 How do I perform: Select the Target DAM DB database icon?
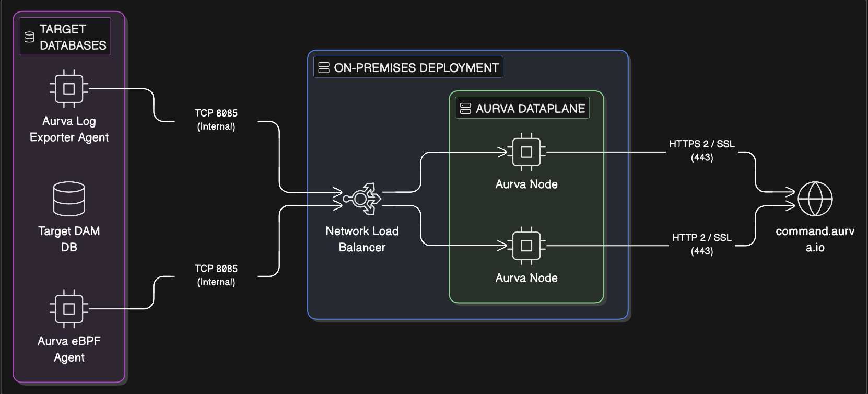(69, 199)
